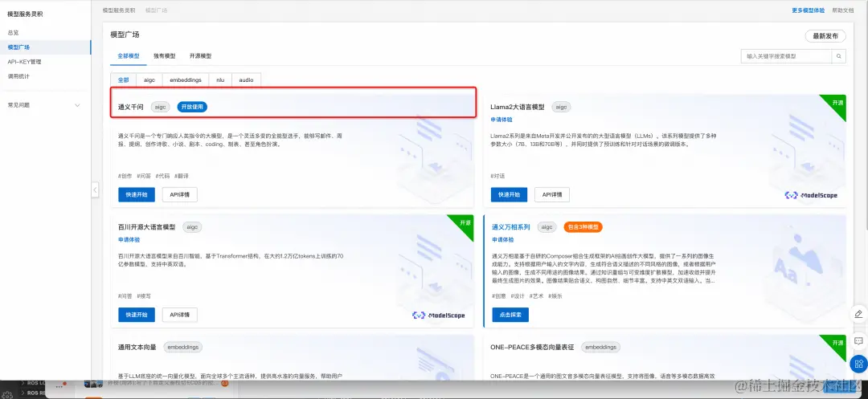The height and width of the screenshot is (399, 868).
Task: Click the 通义千问 card title
Action: [x=131, y=108]
